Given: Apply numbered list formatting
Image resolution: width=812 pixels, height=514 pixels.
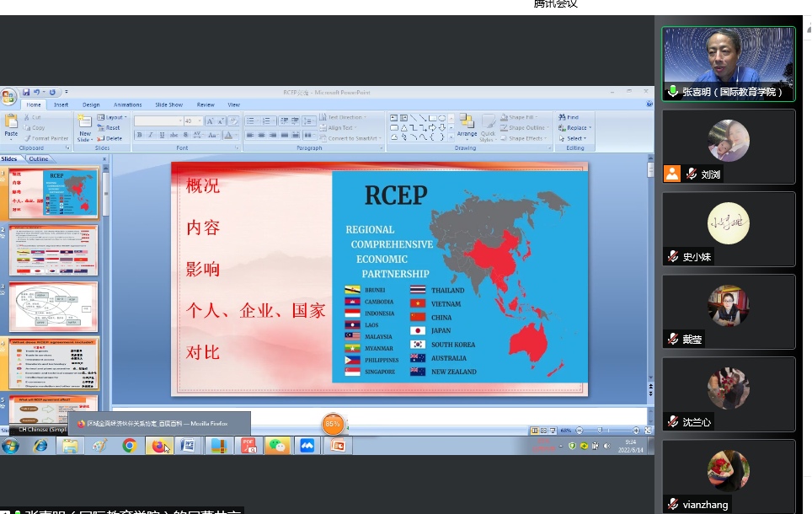Looking at the screenshot, I should [x=267, y=121].
